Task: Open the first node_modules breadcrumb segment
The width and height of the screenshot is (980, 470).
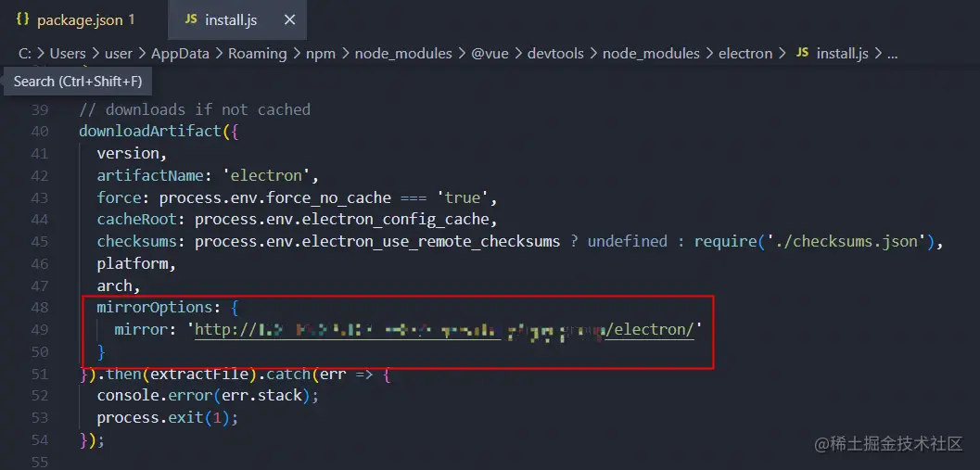Action: point(403,54)
